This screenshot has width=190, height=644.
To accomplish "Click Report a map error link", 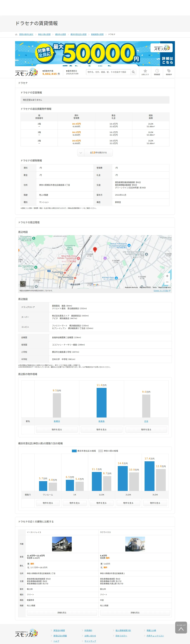I will point(165,288).
